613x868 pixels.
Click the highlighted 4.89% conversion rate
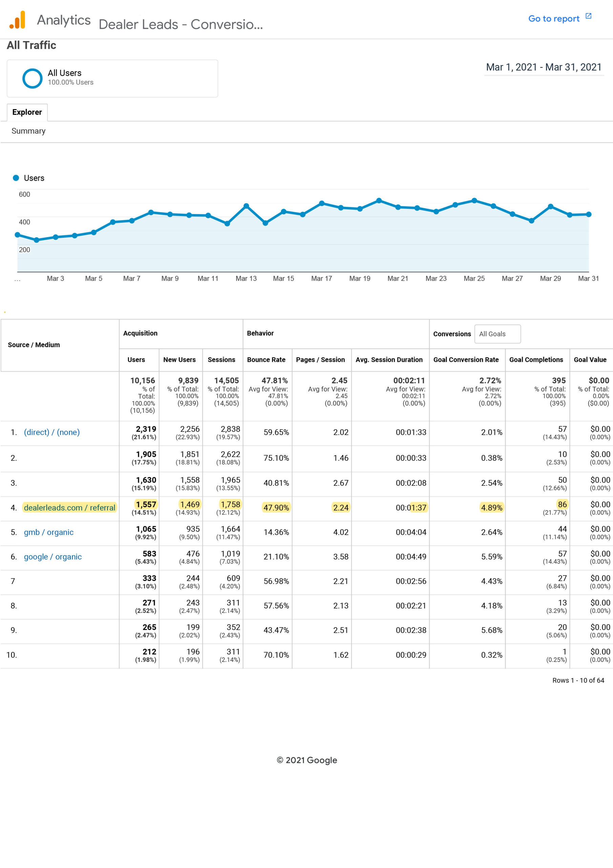tap(492, 507)
